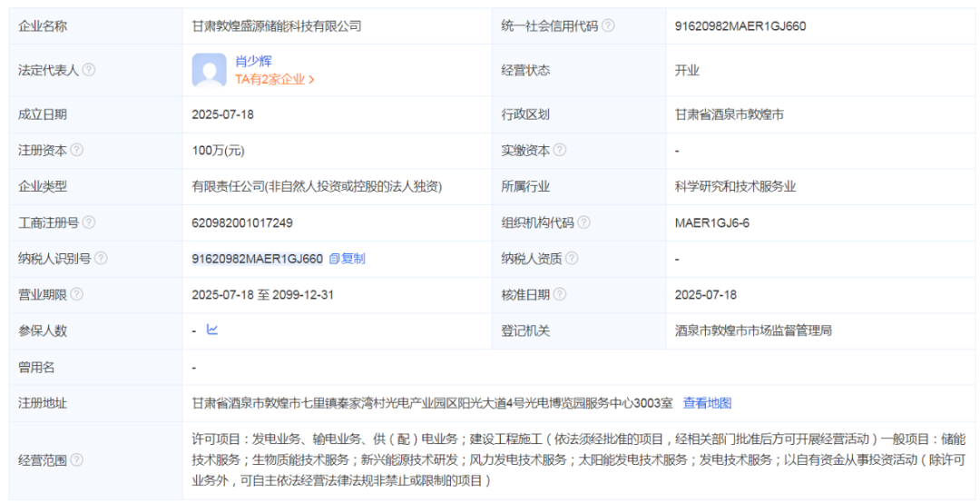Click the question mark next to 注册资本
980x503 pixels.
[x=77, y=150]
